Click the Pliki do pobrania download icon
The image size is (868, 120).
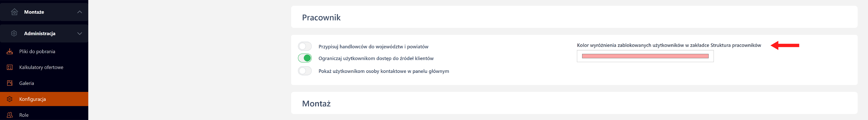(x=10, y=51)
